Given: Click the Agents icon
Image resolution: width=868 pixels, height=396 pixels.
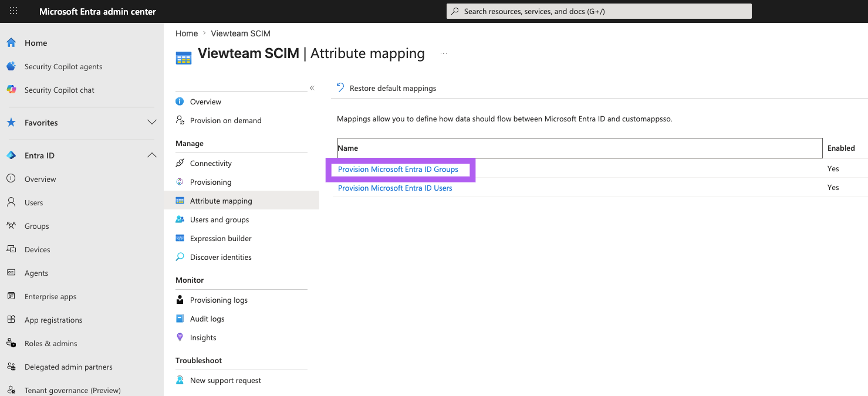Looking at the screenshot, I should click(x=11, y=273).
